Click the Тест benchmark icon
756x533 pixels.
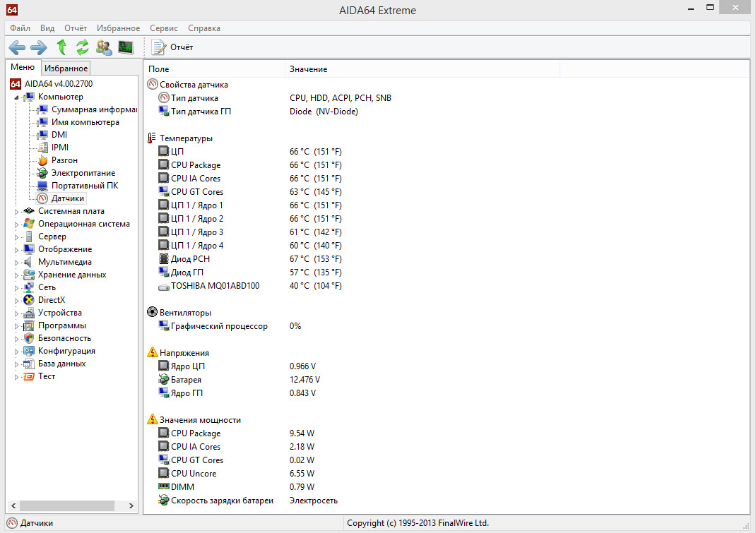(x=29, y=376)
